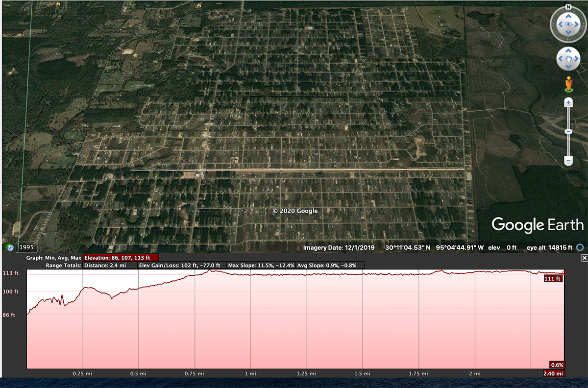
Task: Click the Max Slope: 11.5%, -12.4% value
Action: (x=260, y=265)
